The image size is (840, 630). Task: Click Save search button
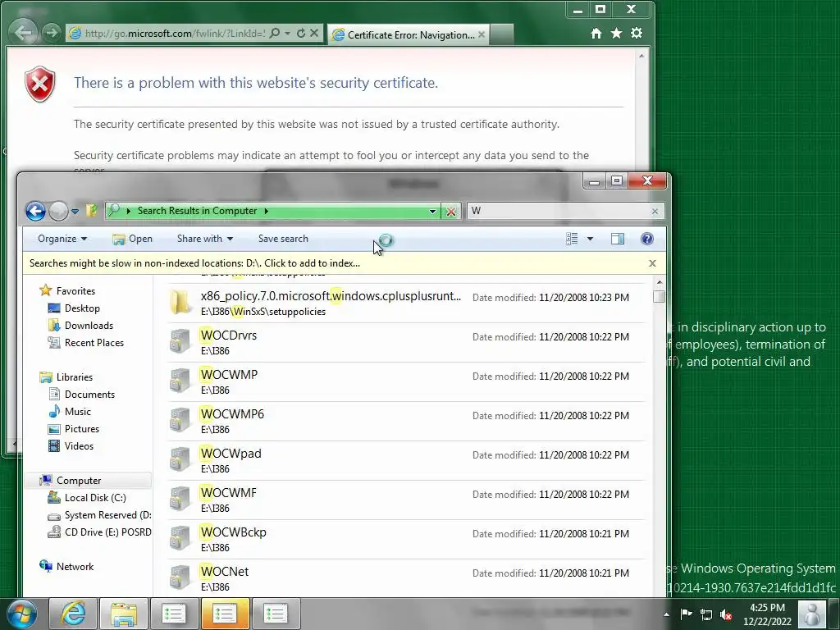(283, 239)
